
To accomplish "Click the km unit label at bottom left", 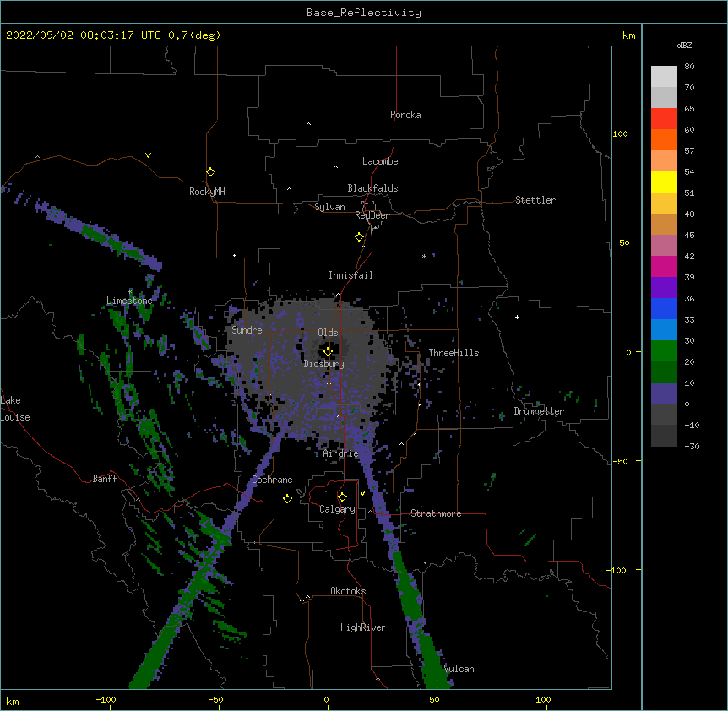I will 13,701.
